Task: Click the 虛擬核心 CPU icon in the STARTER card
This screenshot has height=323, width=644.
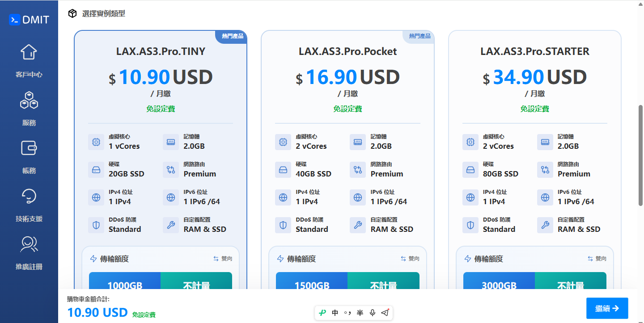Action: click(470, 142)
